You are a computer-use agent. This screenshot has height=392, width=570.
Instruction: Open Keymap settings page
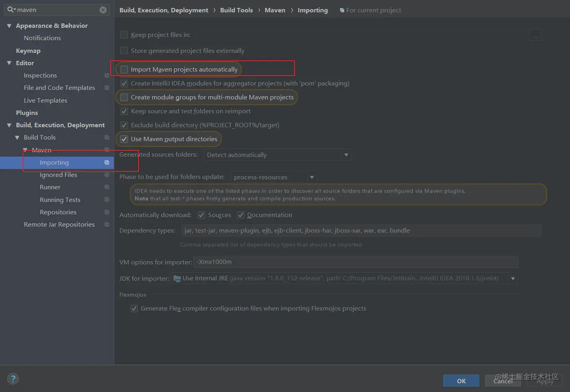coord(28,51)
